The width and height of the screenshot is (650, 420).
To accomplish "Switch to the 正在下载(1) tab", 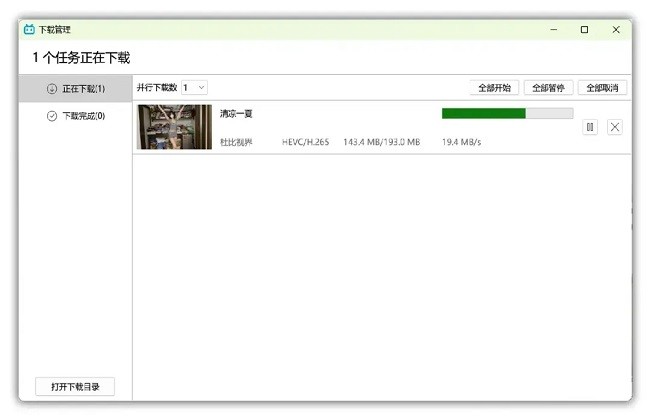I will [x=83, y=89].
